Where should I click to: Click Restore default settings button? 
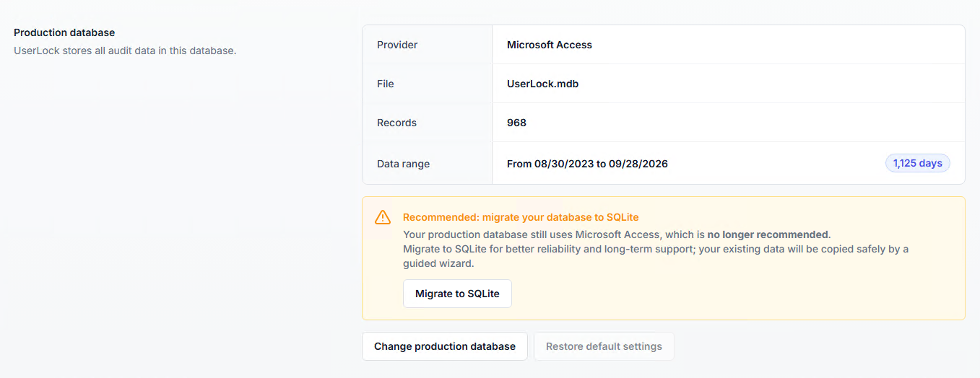click(x=604, y=346)
